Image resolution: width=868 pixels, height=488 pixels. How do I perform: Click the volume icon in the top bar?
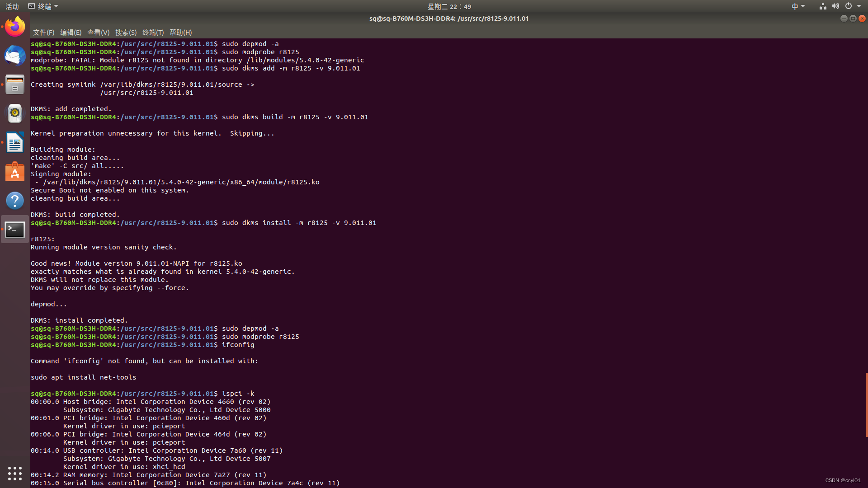point(835,6)
